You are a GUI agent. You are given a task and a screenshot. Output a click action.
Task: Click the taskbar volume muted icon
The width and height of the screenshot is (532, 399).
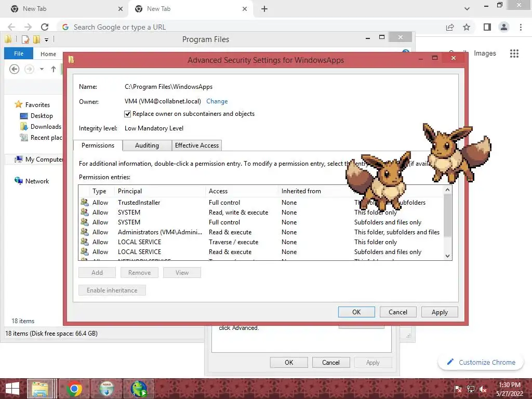click(x=483, y=389)
